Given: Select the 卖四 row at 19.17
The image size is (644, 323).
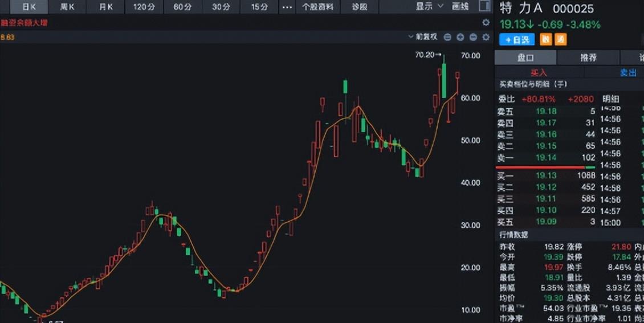Looking at the screenshot, I should tap(546, 122).
